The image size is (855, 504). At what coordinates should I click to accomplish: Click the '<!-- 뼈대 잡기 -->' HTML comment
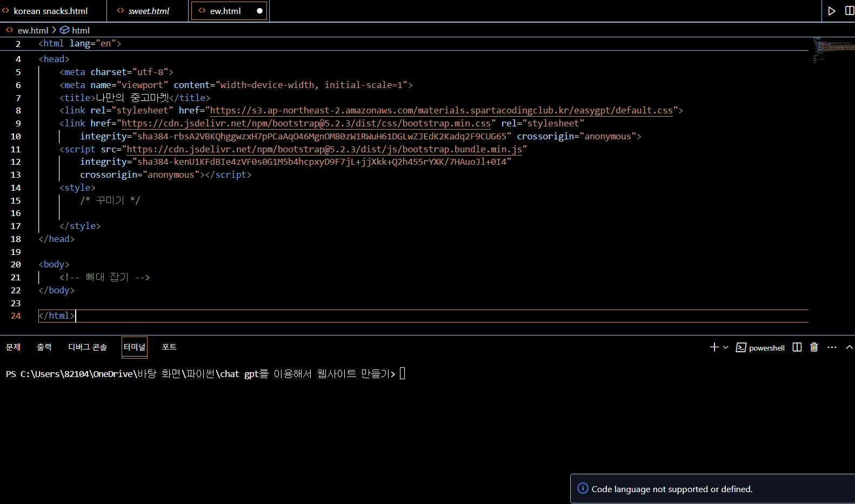105,278
